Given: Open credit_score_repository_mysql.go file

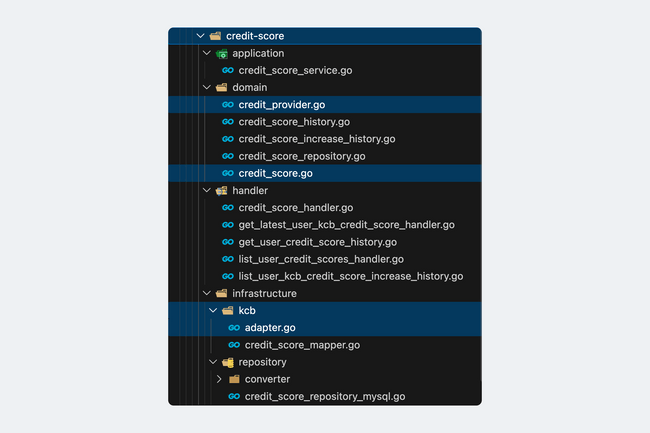Looking at the screenshot, I should (325, 397).
